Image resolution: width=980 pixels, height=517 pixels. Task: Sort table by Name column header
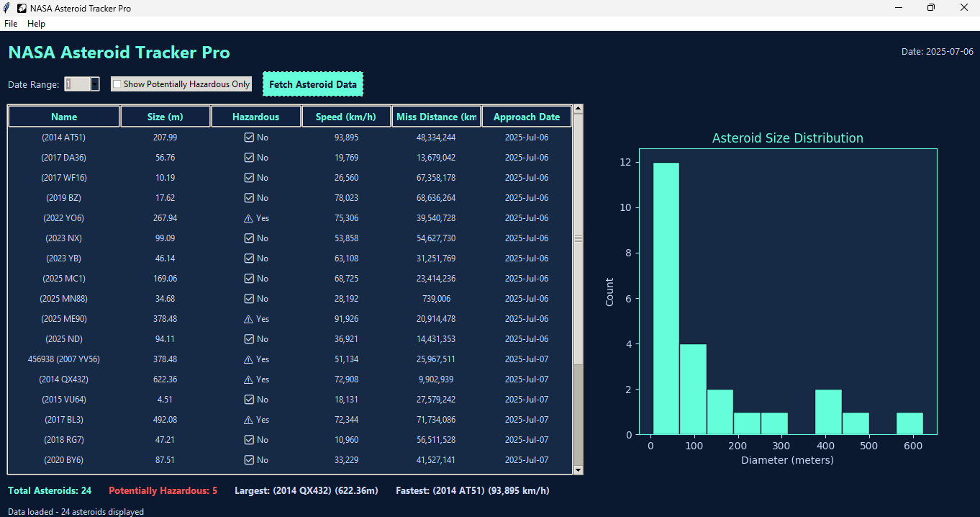click(64, 117)
